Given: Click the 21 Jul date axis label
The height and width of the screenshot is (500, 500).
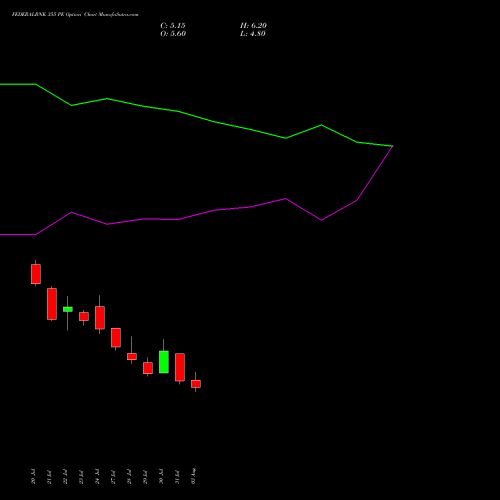Looking at the screenshot, I should pos(49,477).
